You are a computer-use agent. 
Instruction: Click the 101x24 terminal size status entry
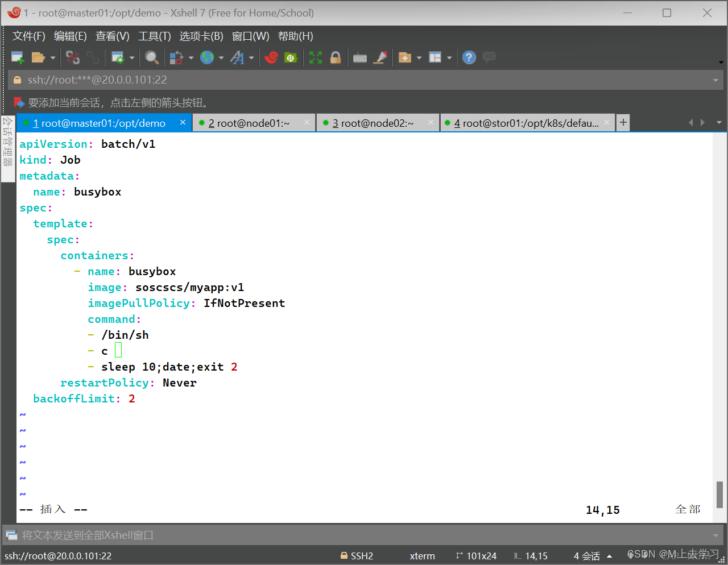[476, 556]
